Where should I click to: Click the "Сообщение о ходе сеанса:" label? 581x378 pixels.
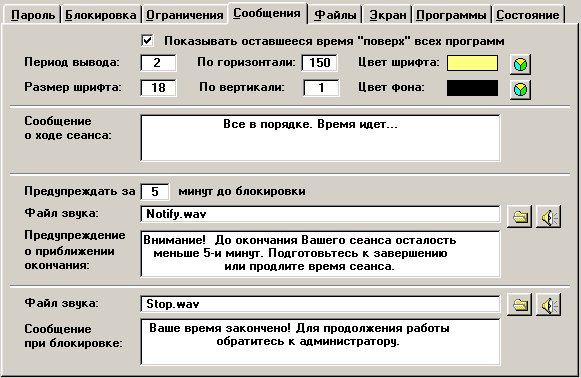coord(68,128)
